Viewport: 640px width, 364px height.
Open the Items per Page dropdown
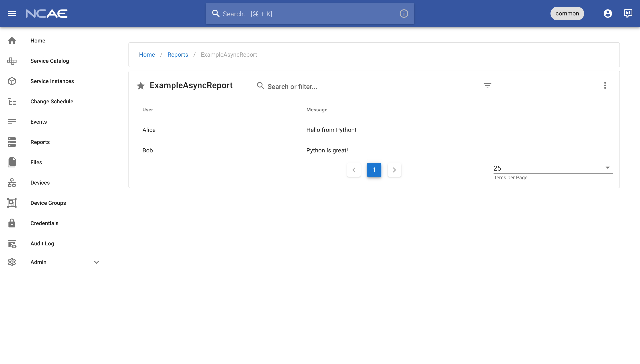(553, 168)
